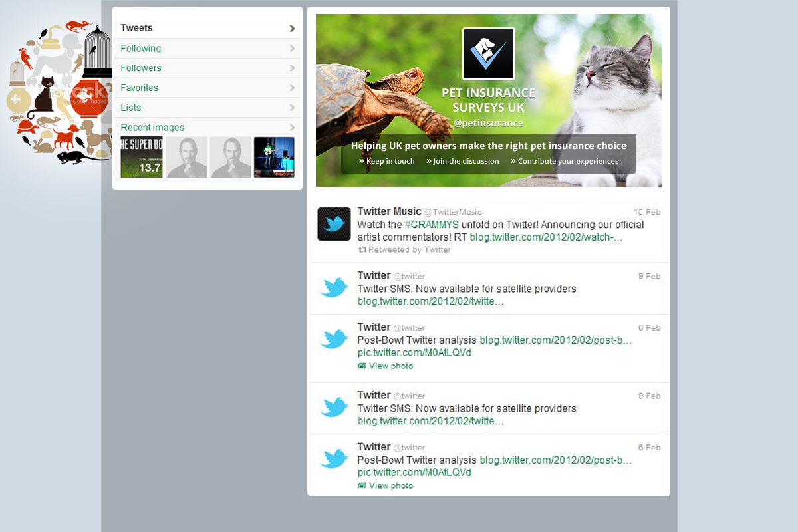Click the PET INSURANCE SURVEYS UK title

pyautogui.click(x=489, y=100)
